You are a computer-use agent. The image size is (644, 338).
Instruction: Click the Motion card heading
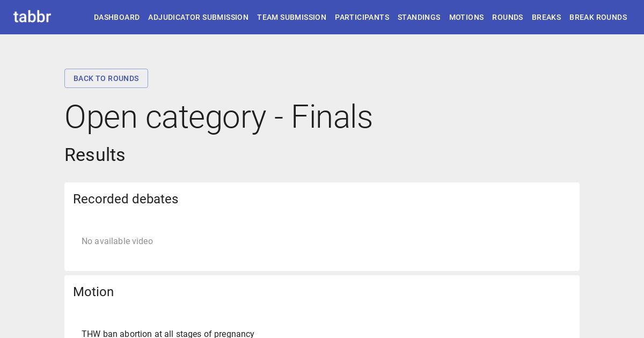pyautogui.click(x=93, y=292)
